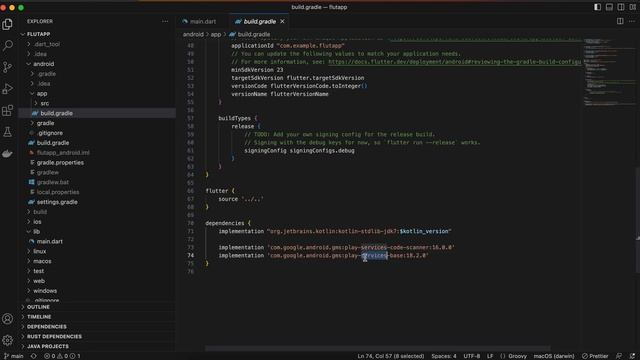The height and width of the screenshot is (360, 640).
Task: Click Synchronize Changes icon in status bar
Action: click(x=34, y=356)
